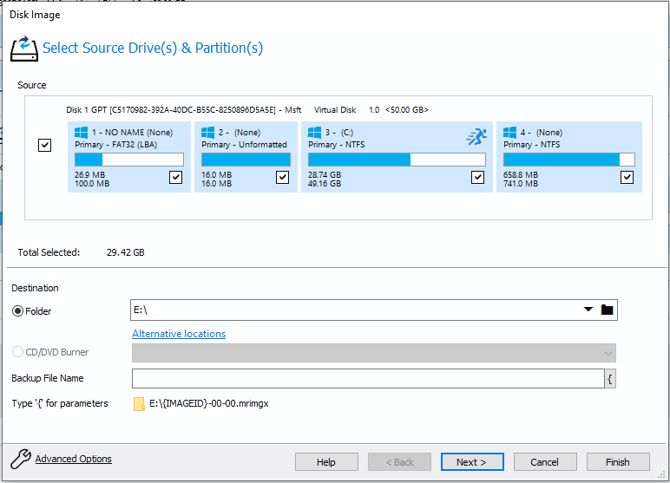Click the Windows logo on partition 3 (C:)
The height and width of the screenshot is (483, 670).
click(x=315, y=132)
